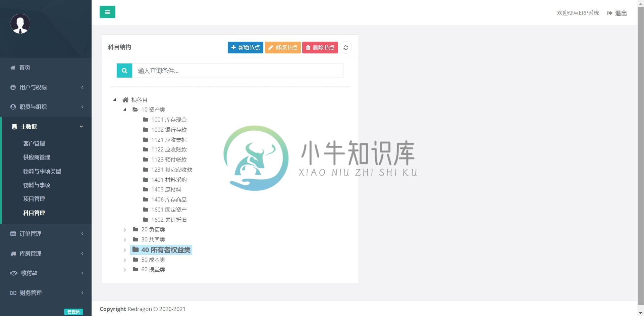The height and width of the screenshot is (316, 644).
Task: Expand the 40 所有者权益类 node arrow
Action: [x=125, y=250]
